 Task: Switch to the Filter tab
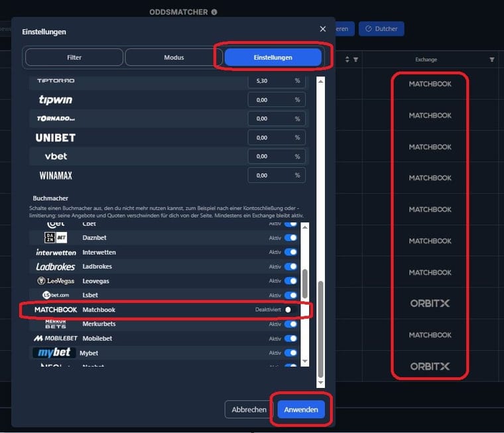pos(74,58)
